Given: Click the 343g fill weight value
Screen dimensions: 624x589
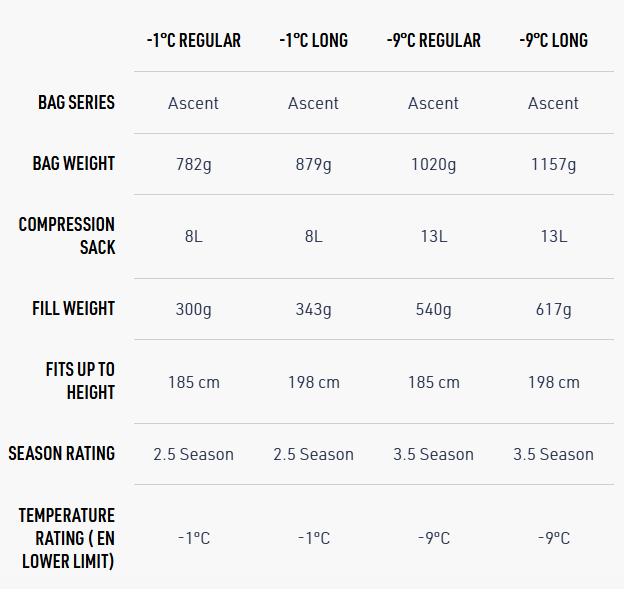Looking at the screenshot, I should (313, 309).
